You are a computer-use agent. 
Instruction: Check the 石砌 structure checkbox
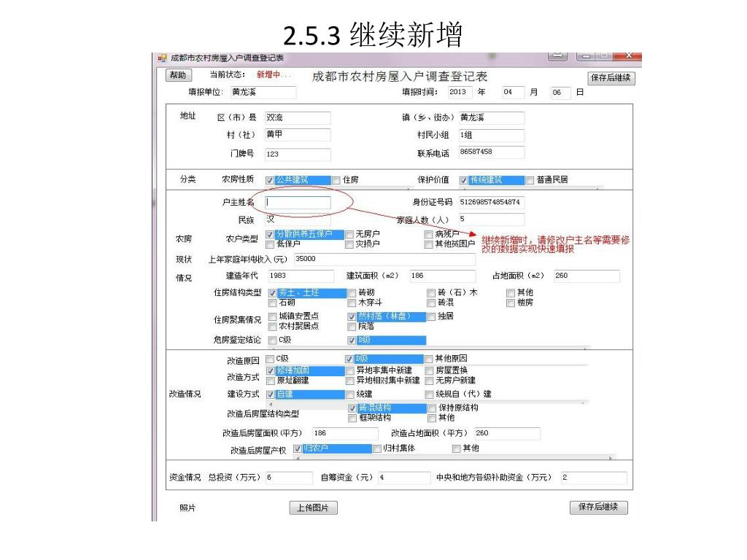coord(273,303)
